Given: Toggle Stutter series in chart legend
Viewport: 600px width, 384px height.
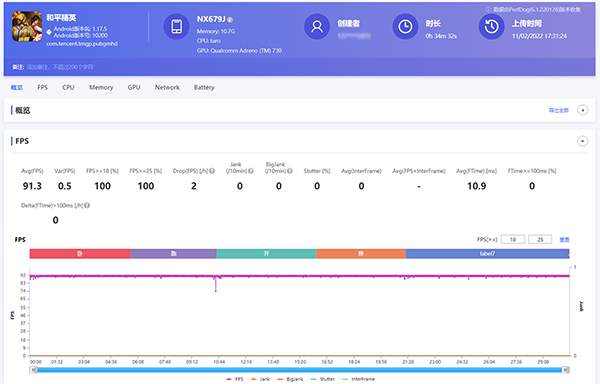Looking at the screenshot, I should pyautogui.click(x=323, y=379).
